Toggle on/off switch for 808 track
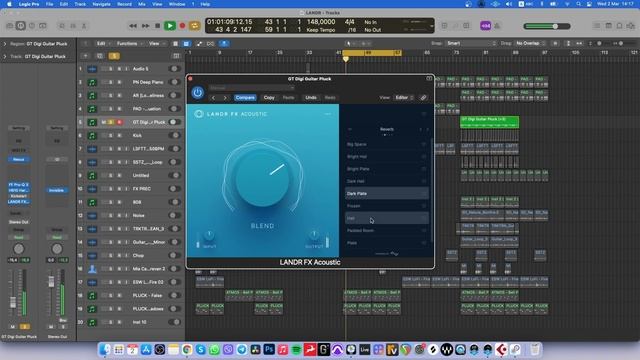This screenshot has width=640, height=360. coord(174,202)
